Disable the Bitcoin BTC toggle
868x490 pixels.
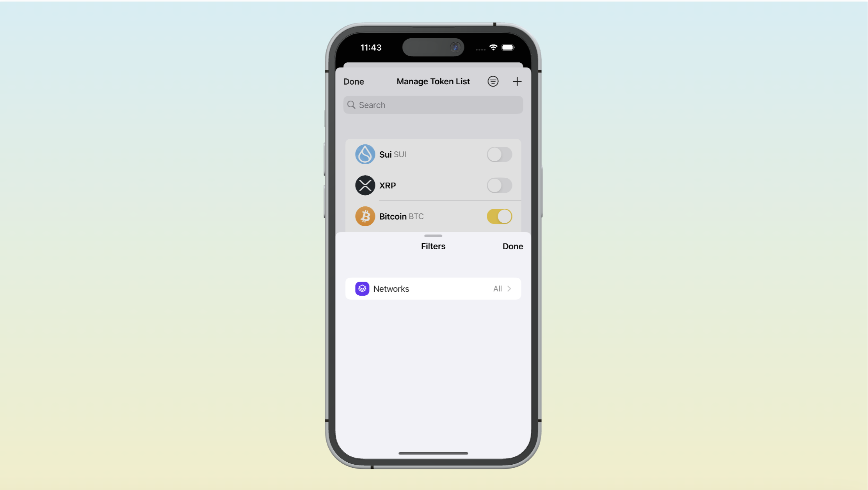pyautogui.click(x=500, y=216)
